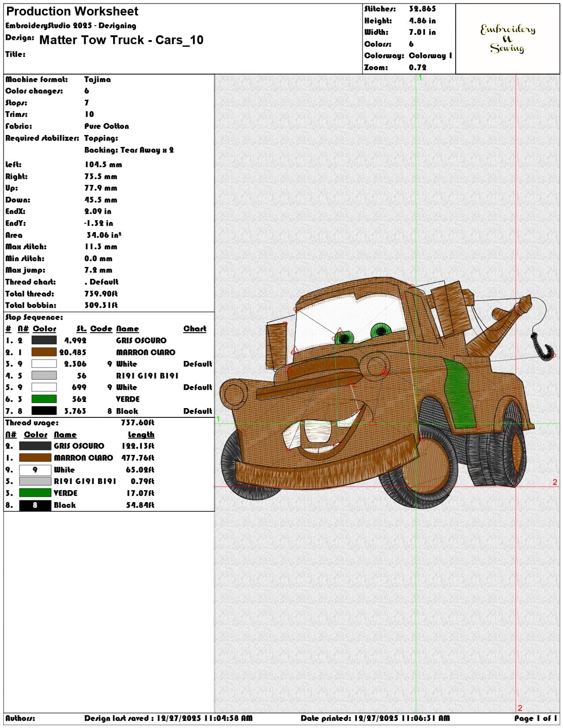Click the Stop Sequence: heading

click(34, 317)
